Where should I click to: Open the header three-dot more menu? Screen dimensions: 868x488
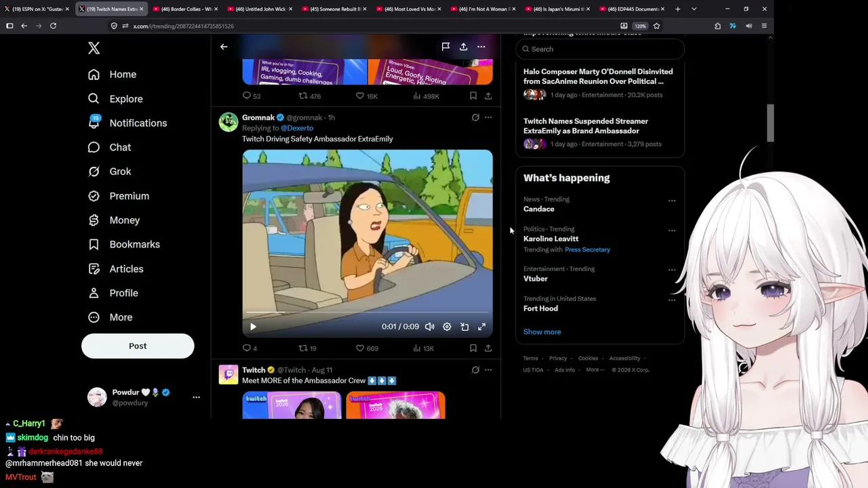point(481,47)
